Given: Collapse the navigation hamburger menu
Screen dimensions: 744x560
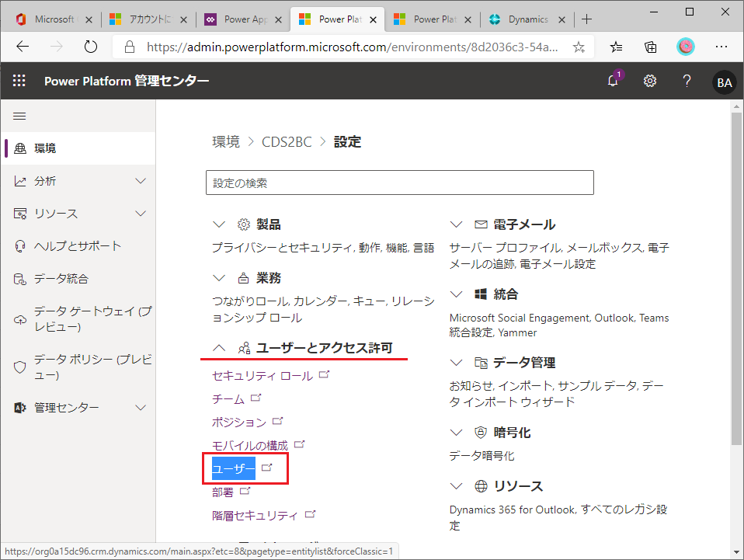Looking at the screenshot, I should (x=19, y=117).
